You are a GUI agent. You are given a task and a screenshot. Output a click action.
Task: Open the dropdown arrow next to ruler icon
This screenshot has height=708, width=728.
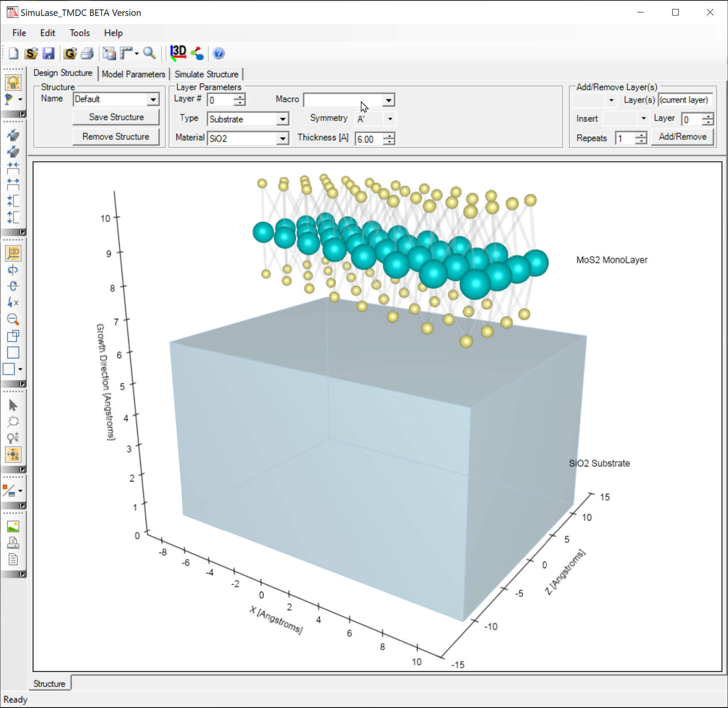pyautogui.click(x=136, y=54)
